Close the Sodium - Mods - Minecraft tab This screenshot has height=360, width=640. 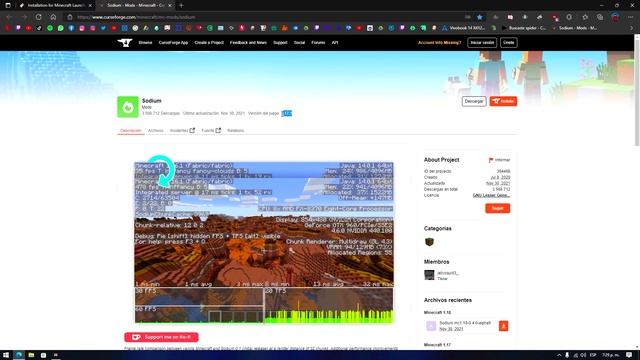170,5
